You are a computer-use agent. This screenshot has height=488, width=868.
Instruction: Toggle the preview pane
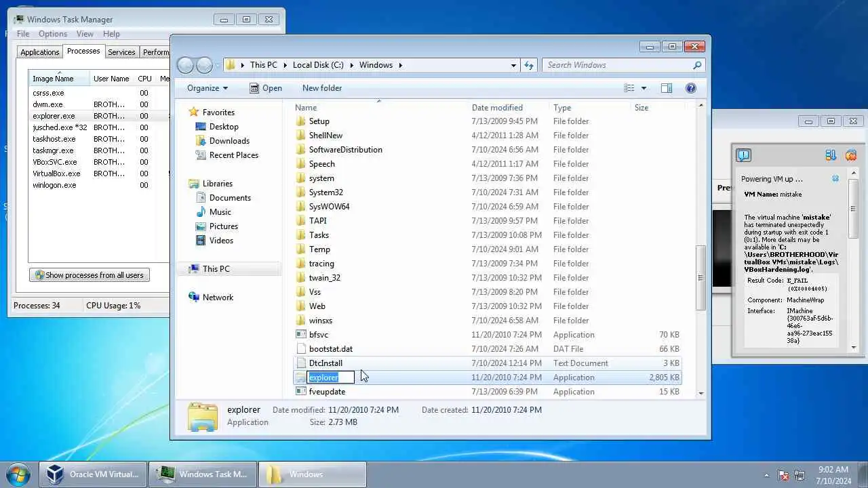tap(667, 88)
